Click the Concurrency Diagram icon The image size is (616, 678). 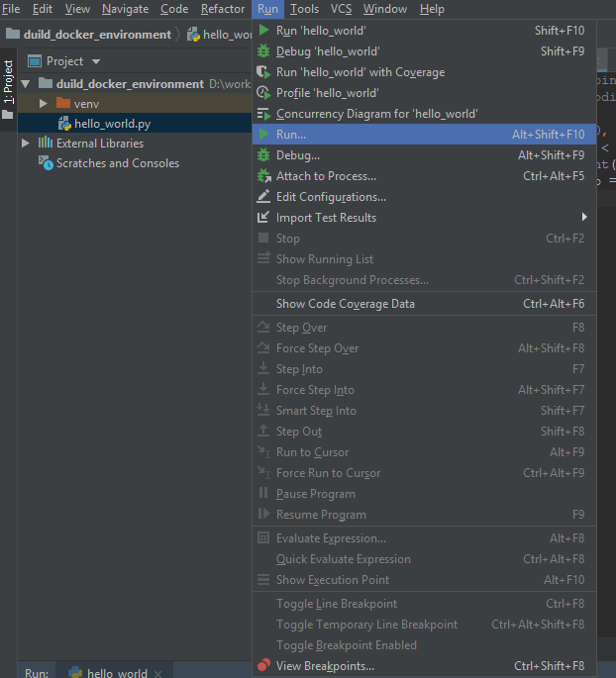(263, 114)
